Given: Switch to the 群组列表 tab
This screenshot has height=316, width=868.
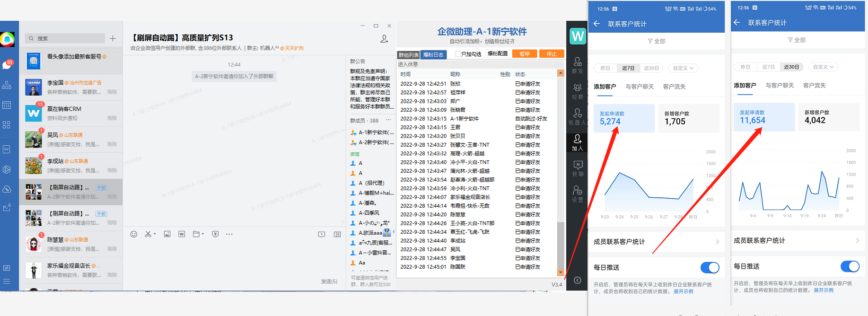Looking at the screenshot, I should 408,55.
